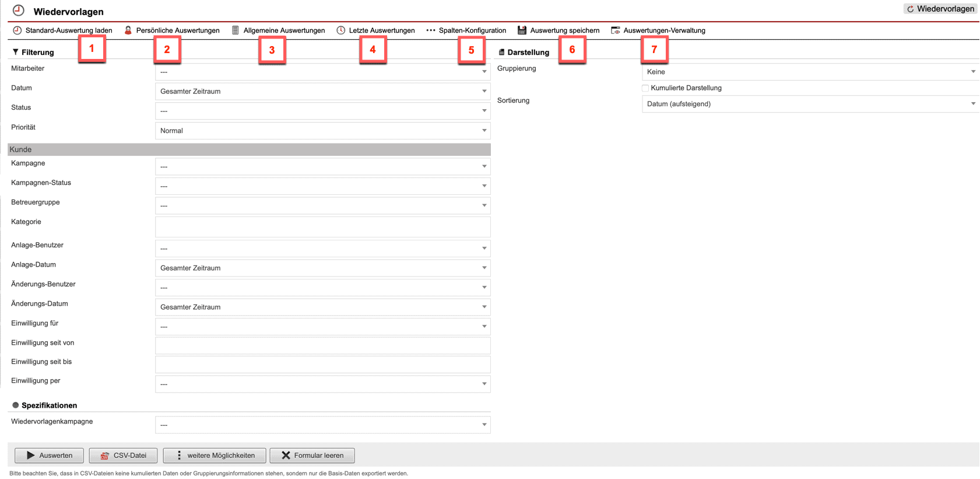The height and width of the screenshot is (479, 980).
Task: Click the vertical dots icon on weitere Möglichkeiten
Action: (x=179, y=455)
